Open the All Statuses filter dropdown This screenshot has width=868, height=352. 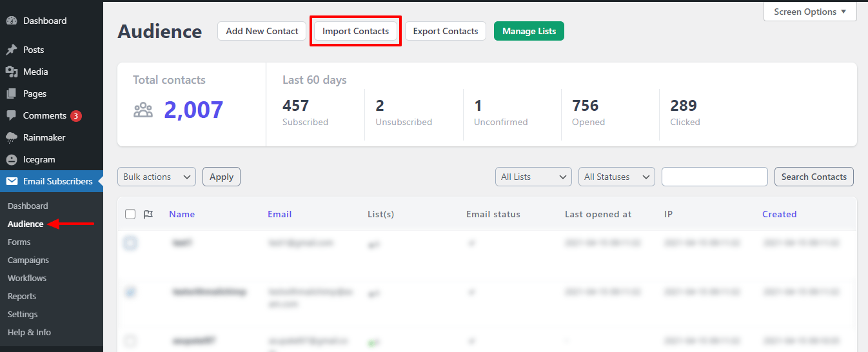616,177
